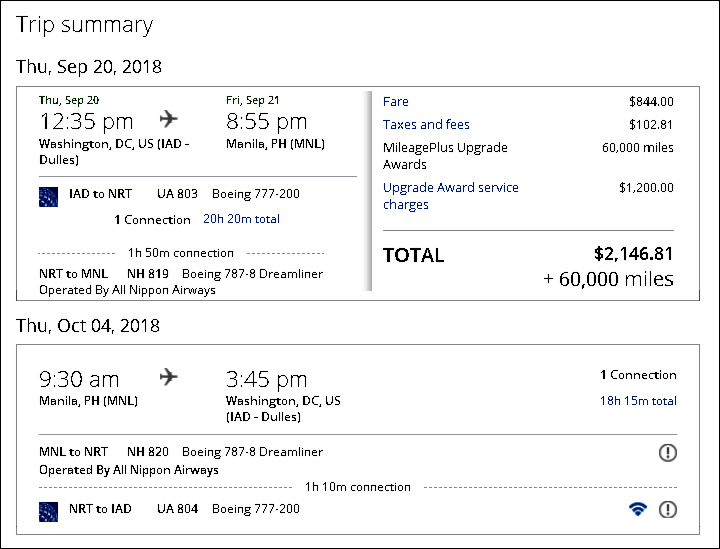Viewport: 720px width, 549px height.
Task: Click the airplane icon on the Oct 04 flight
Action: coord(168,377)
